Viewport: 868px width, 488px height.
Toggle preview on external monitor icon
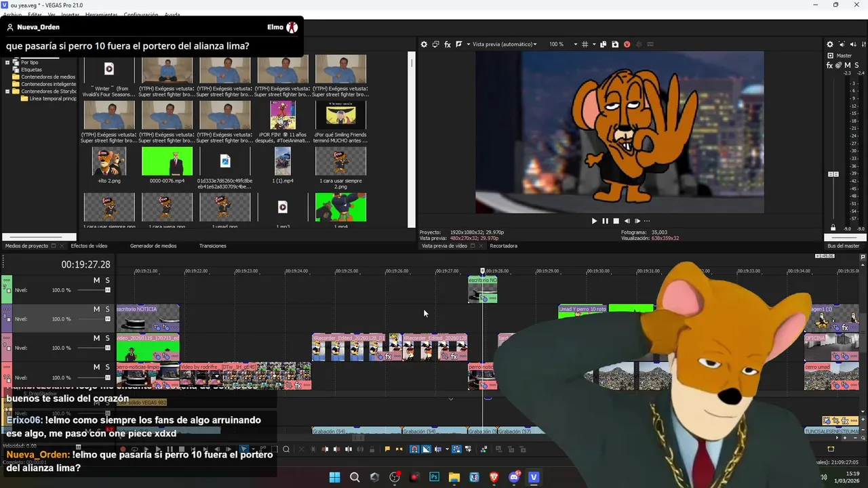click(435, 44)
